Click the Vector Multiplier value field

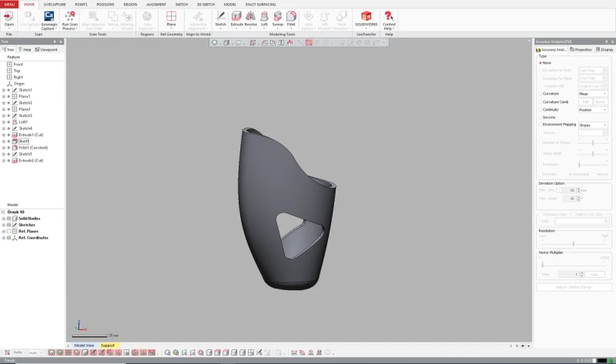coord(568,275)
